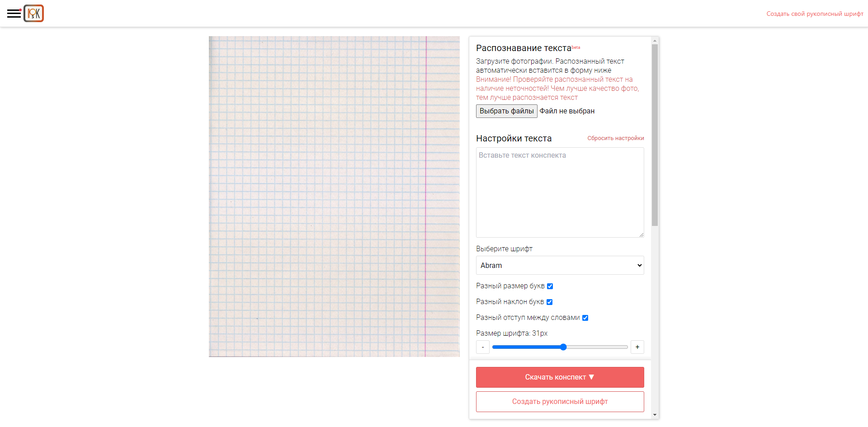
Task: Click the site logo icon
Action: 34,14
